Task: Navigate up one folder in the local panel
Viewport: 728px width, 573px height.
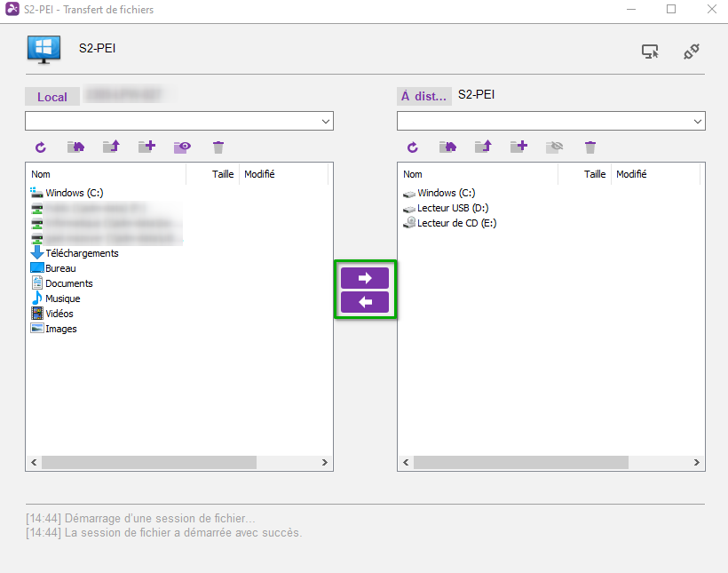Action: tap(111, 147)
